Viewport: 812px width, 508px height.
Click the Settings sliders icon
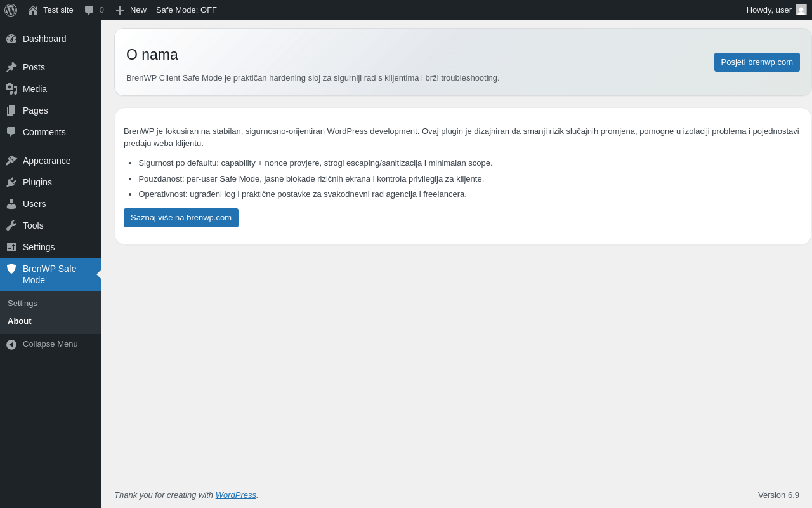[11, 247]
